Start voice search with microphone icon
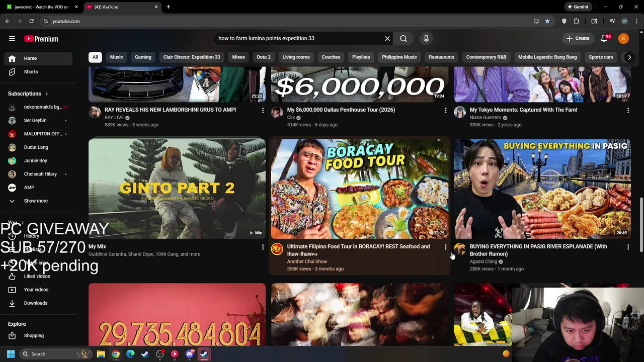 pos(426,39)
